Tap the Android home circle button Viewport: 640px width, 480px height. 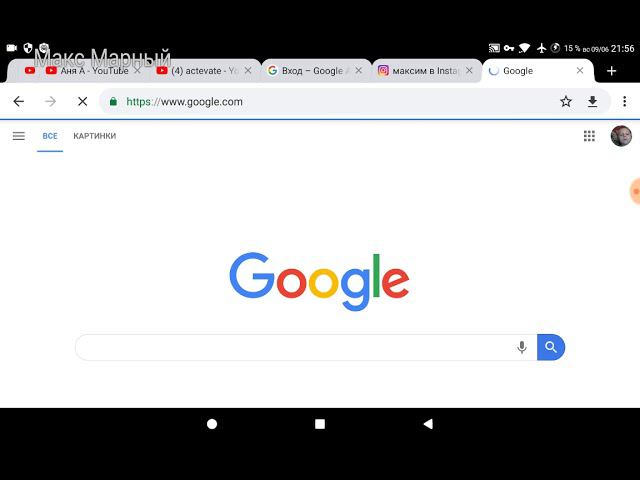(212, 424)
